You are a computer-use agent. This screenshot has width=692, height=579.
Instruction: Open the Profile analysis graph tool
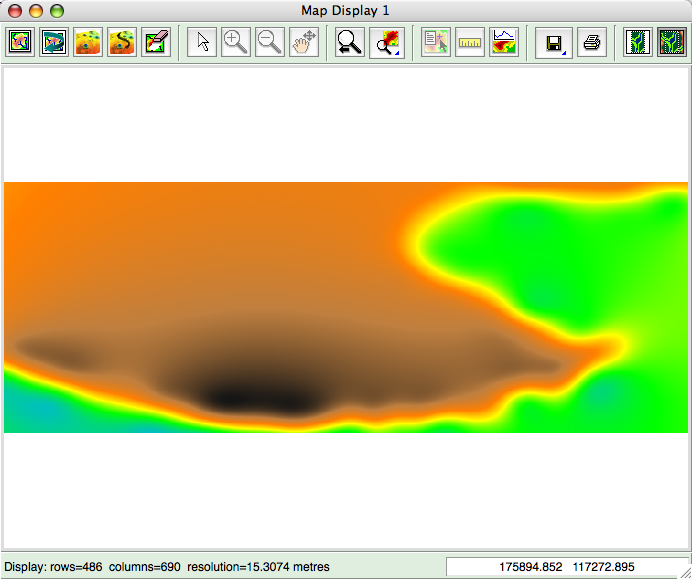[x=503, y=42]
